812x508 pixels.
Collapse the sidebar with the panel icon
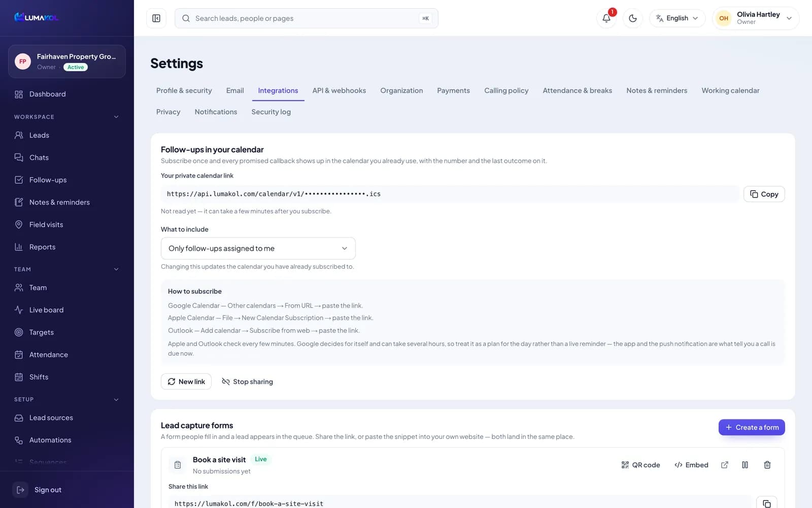click(156, 18)
